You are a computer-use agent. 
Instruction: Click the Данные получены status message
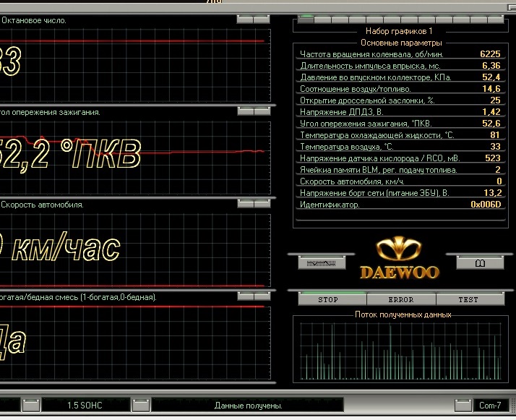[249, 406]
